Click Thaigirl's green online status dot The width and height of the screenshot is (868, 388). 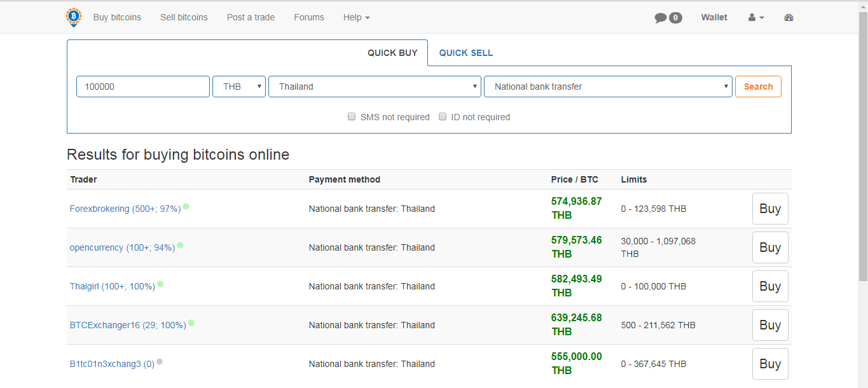click(160, 284)
